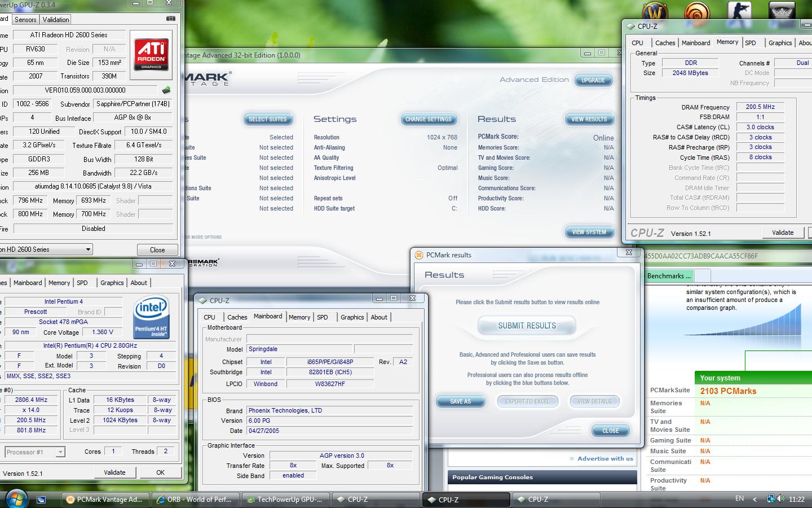Image resolution: width=812 pixels, height=508 pixels.
Task: Click the GPU-Z BIOS version field
Action: point(85,90)
